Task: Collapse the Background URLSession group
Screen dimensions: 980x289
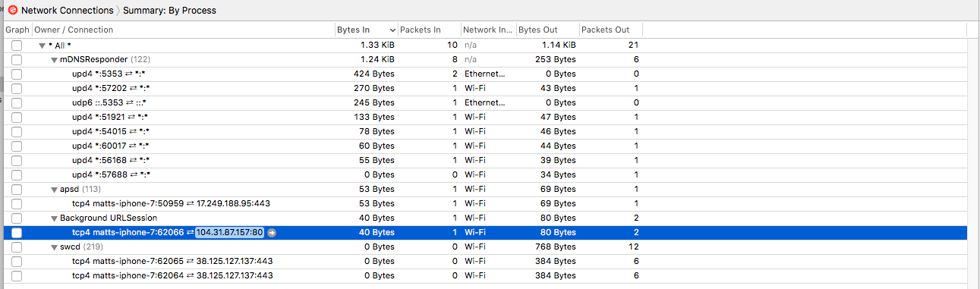Action: 55,218
